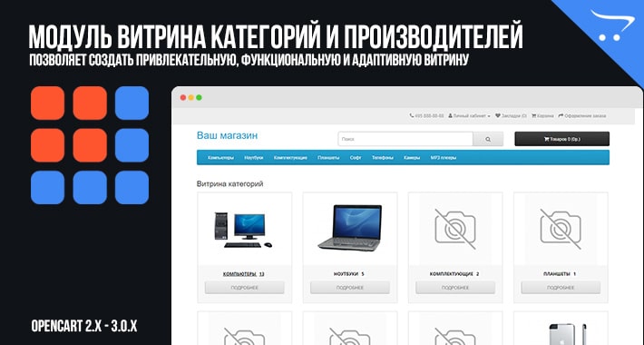This screenshot has width=644, height=345.
Task: Select Телефоны in the navigation menu
Action: point(383,158)
